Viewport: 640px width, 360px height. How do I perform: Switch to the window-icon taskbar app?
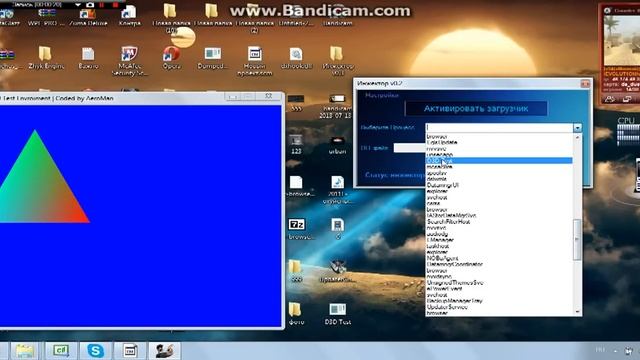[x=130, y=351]
